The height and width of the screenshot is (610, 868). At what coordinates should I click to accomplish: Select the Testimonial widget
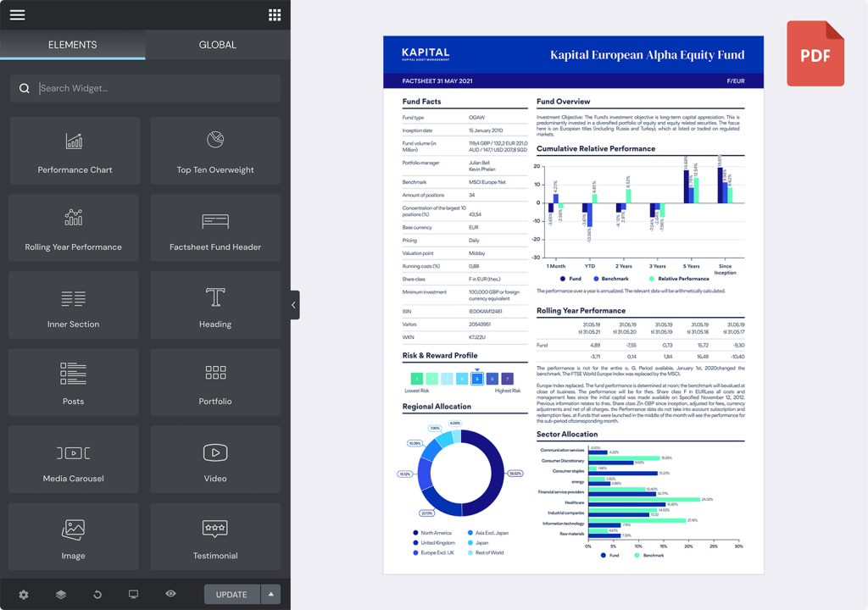click(215, 536)
